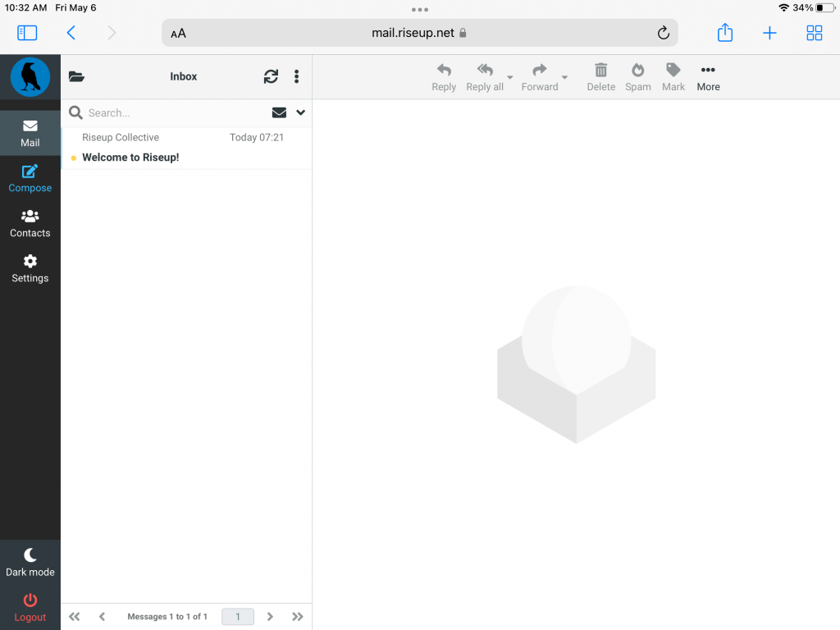
Task: Toggle Dark mode
Action: pyautogui.click(x=30, y=562)
